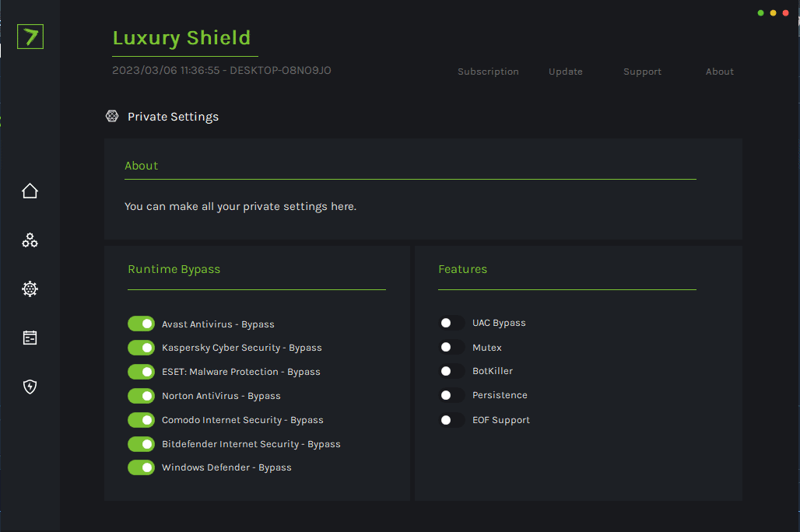Switch off Comodo Internet Security bypass

142,420
